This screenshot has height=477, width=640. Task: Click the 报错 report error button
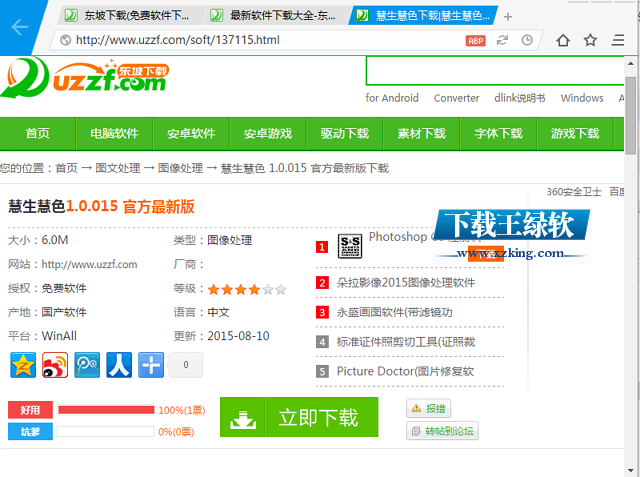coord(429,408)
